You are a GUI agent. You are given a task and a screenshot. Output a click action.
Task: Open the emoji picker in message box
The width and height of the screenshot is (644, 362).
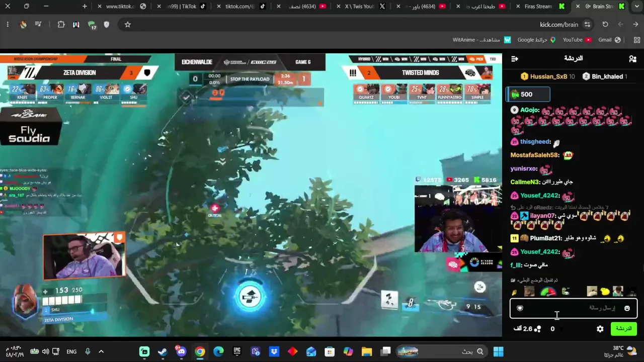coord(627,308)
